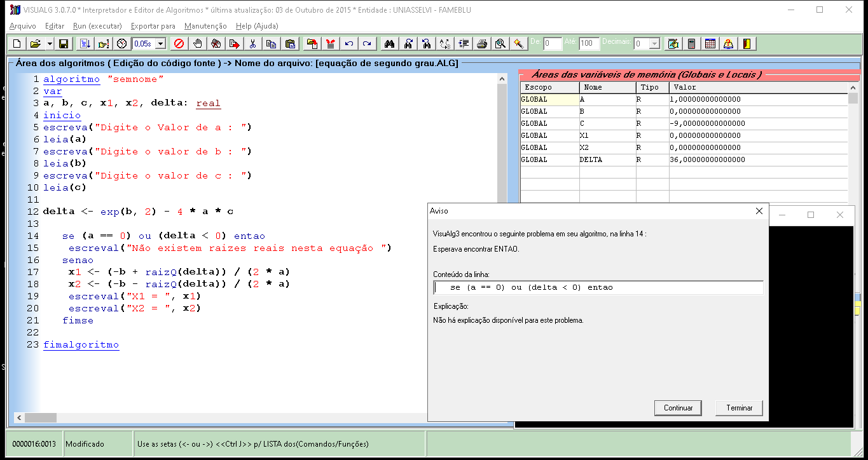Screen dimensions: 868x460
Task: Undo the last edit
Action: pyautogui.click(x=348, y=44)
